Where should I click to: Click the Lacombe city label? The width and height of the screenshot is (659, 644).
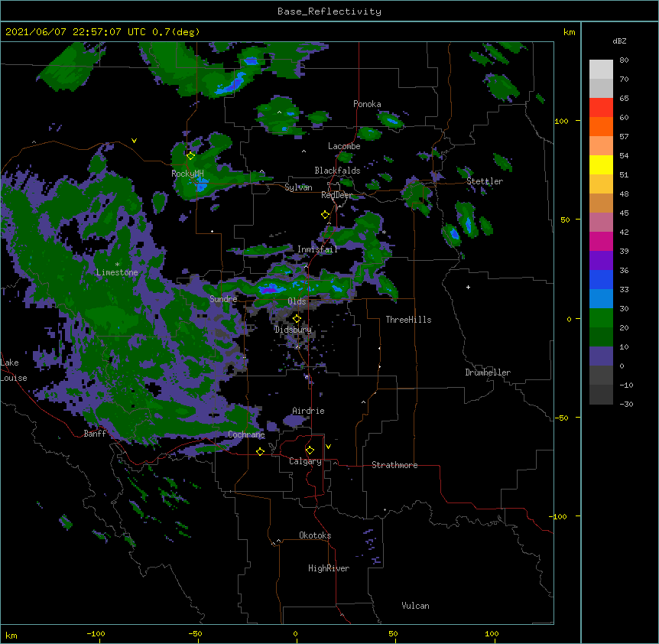click(344, 146)
